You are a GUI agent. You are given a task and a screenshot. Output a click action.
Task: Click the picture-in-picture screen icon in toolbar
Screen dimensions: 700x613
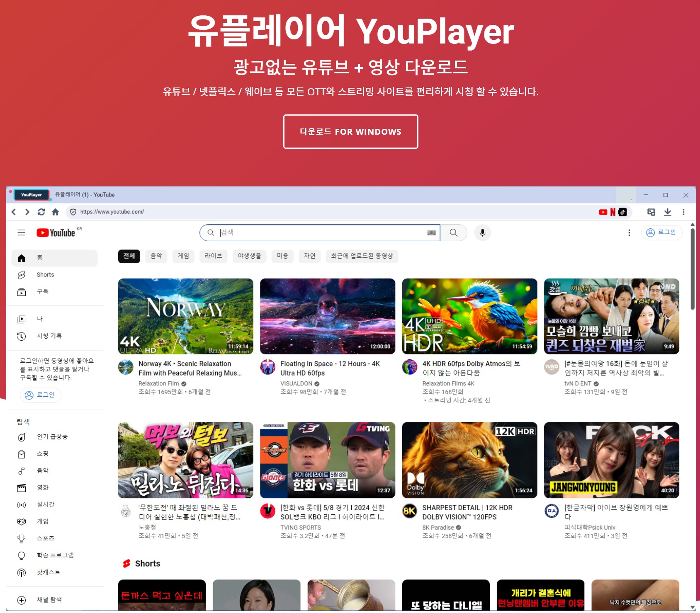click(x=651, y=212)
